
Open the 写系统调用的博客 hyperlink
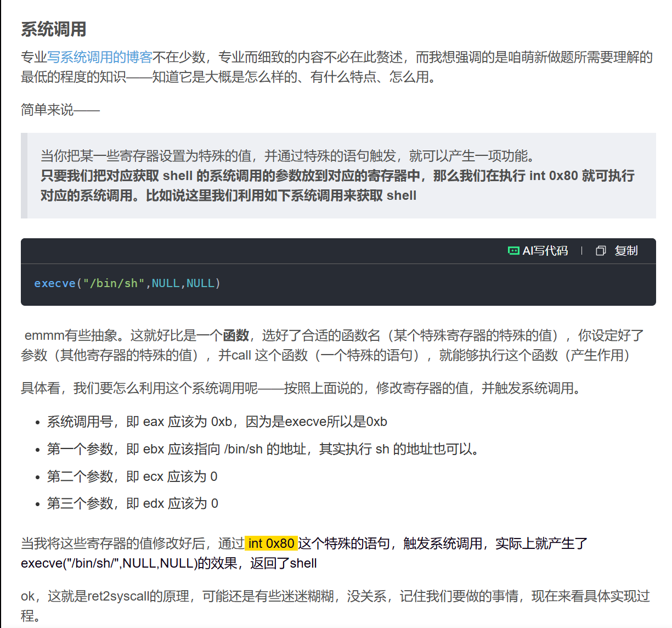click(x=99, y=57)
